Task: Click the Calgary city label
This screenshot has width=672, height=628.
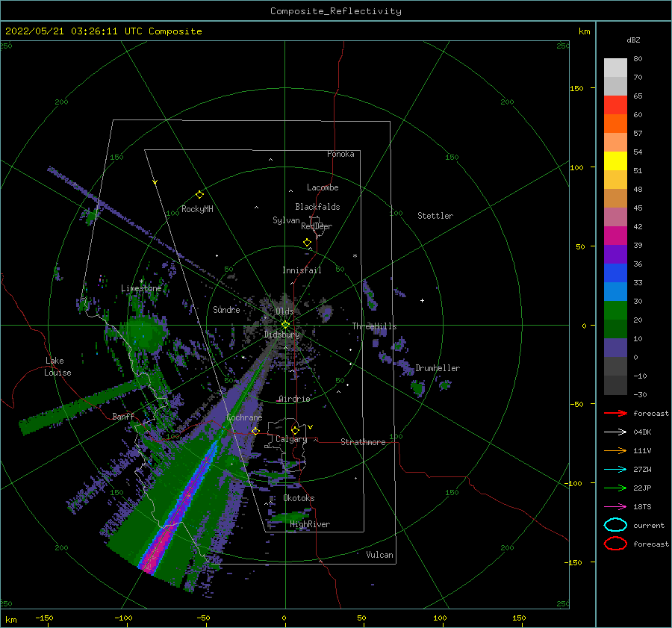Action: click(291, 439)
